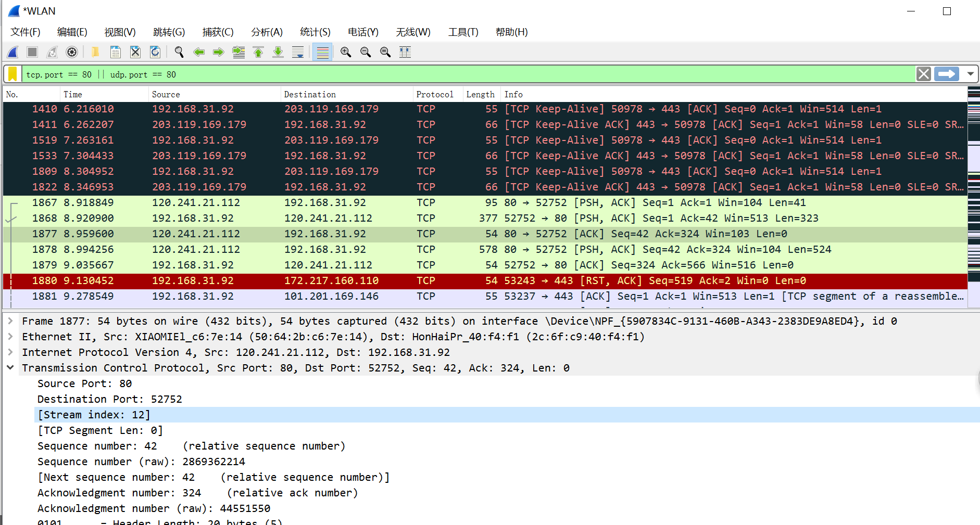980x525 pixels.
Task: Apply the display filter with arrow button
Action: coord(946,74)
